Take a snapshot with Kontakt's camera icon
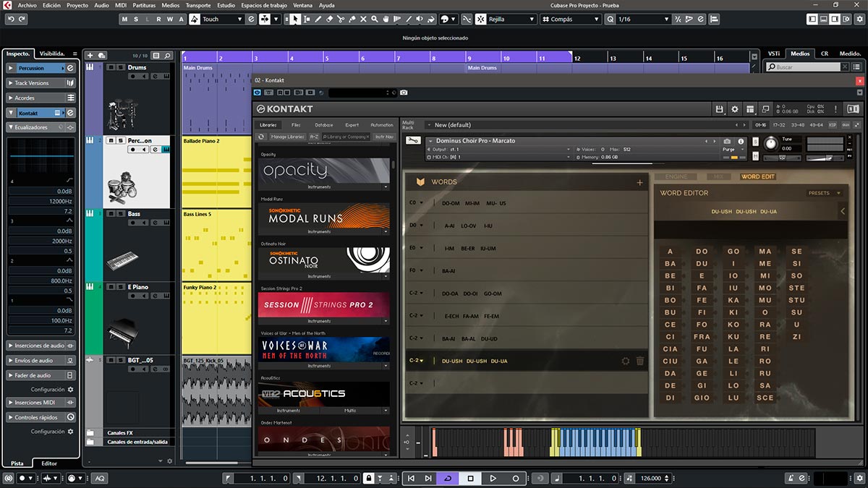Screen dimensions: 868x488 click(727, 141)
